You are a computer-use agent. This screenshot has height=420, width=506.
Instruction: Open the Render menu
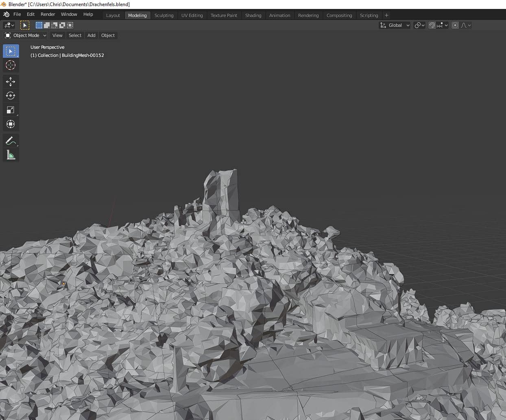[48, 14]
